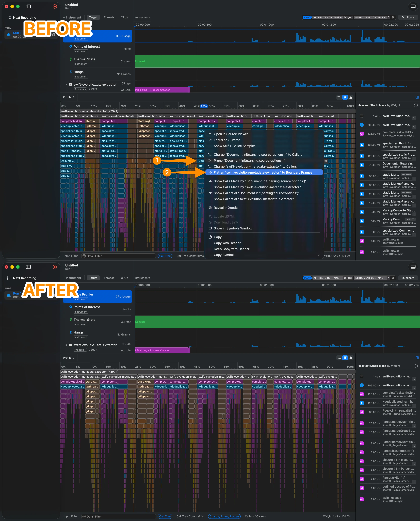Image resolution: width=420 pixels, height=521 pixels.
Task: Toggle right inspector panel in AFTER window
Action: (417, 358)
